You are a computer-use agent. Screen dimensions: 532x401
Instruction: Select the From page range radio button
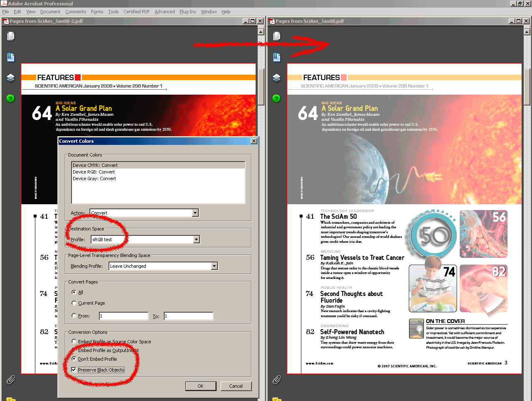74,315
